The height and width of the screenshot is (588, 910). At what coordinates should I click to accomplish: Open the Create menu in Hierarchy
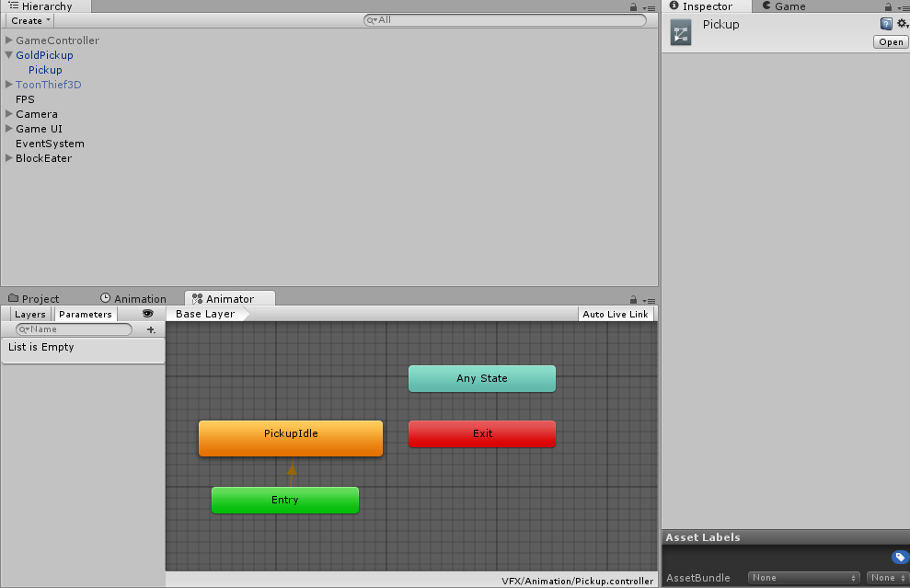(29, 20)
